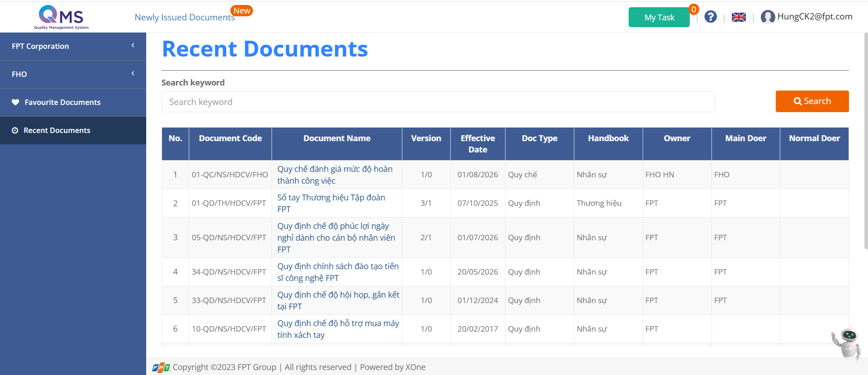Click the orange Search button
The width and height of the screenshot is (868, 375).
click(x=812, y=101)
